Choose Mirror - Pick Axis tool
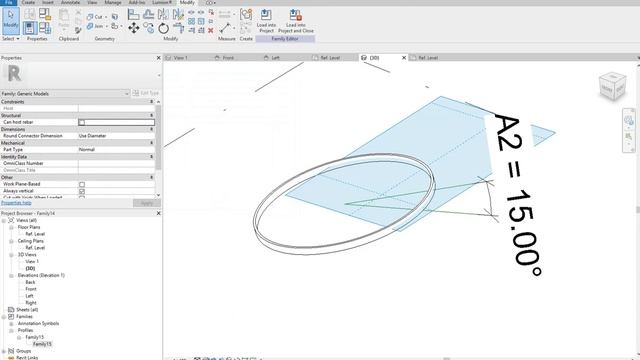The image size is (640, 360). 163,14
